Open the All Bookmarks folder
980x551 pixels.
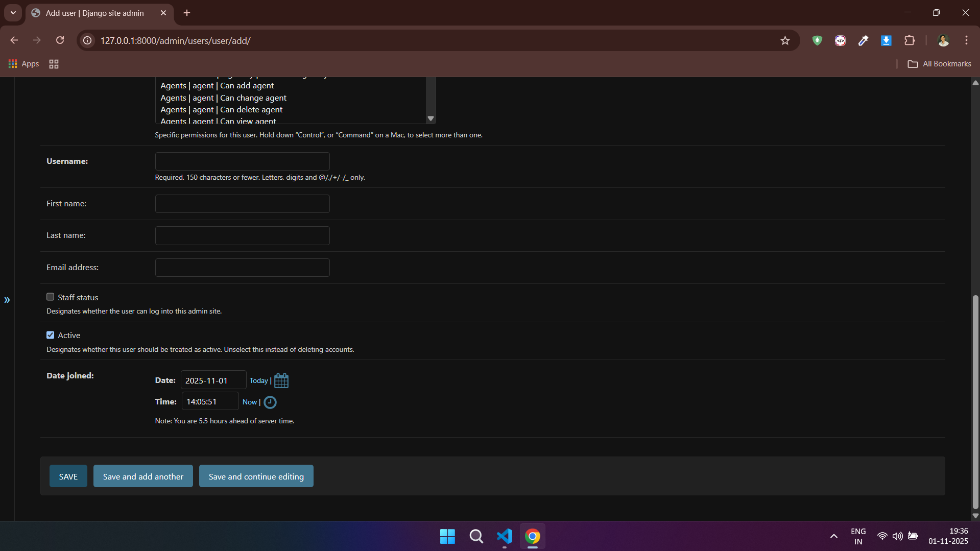[939, 64]
